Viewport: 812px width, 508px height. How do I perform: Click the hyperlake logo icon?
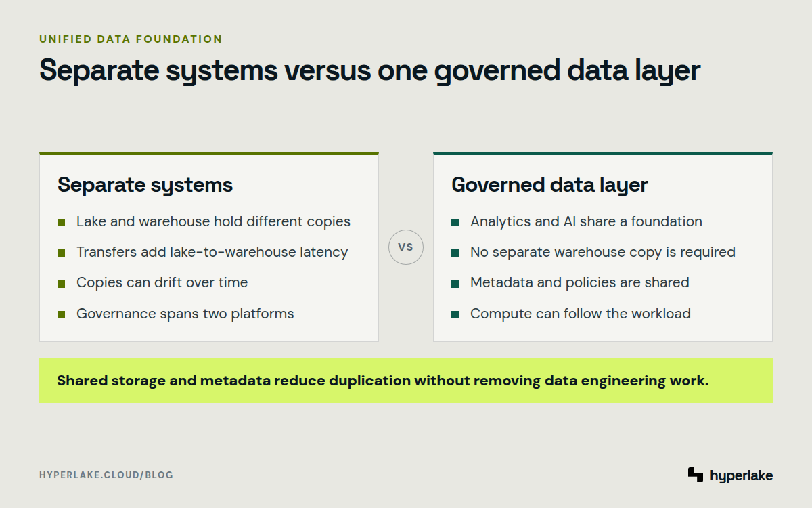[696, 475]
